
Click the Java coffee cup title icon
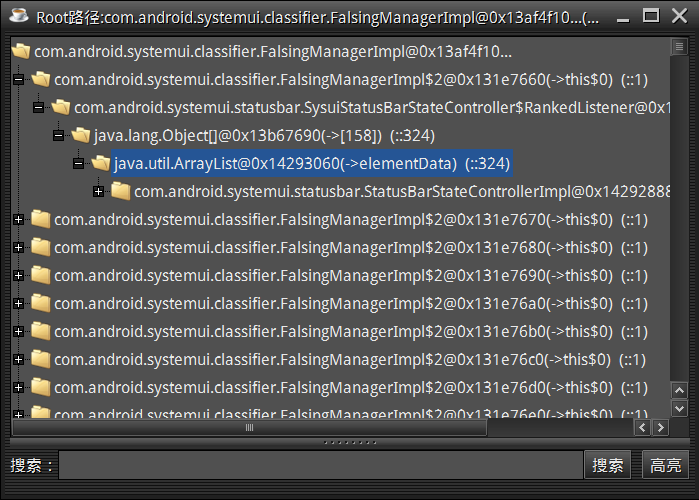click(19, 15)
